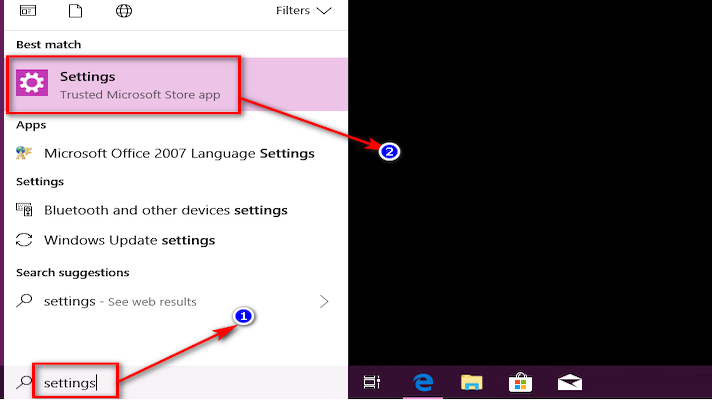Select the settings web results suggestion

click(x=176, y=301)
